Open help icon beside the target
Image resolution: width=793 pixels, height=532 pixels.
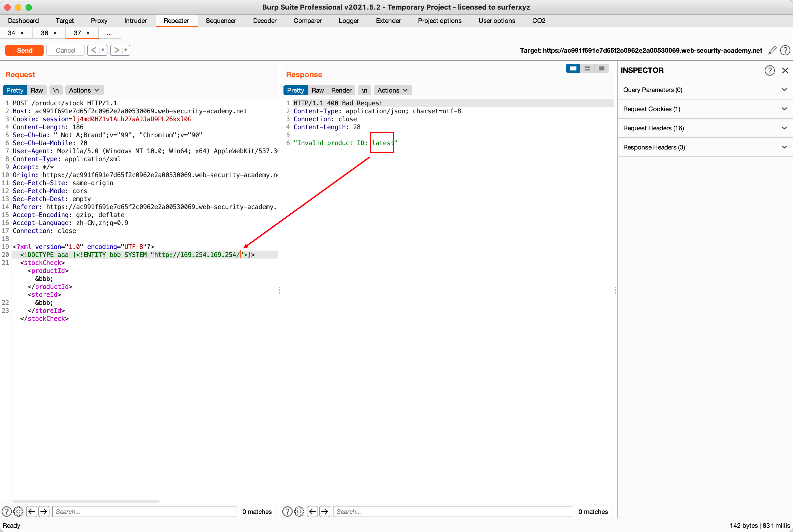[x=785, y=50]
